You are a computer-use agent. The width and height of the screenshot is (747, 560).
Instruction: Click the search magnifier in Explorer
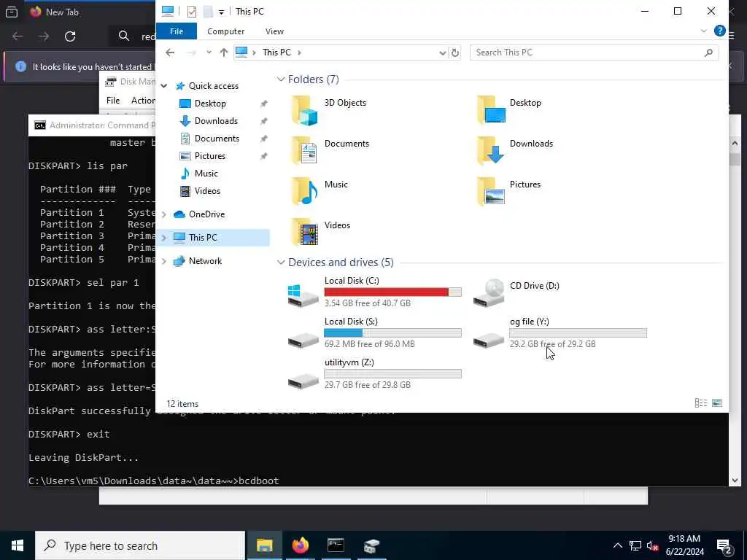[708, 52]
